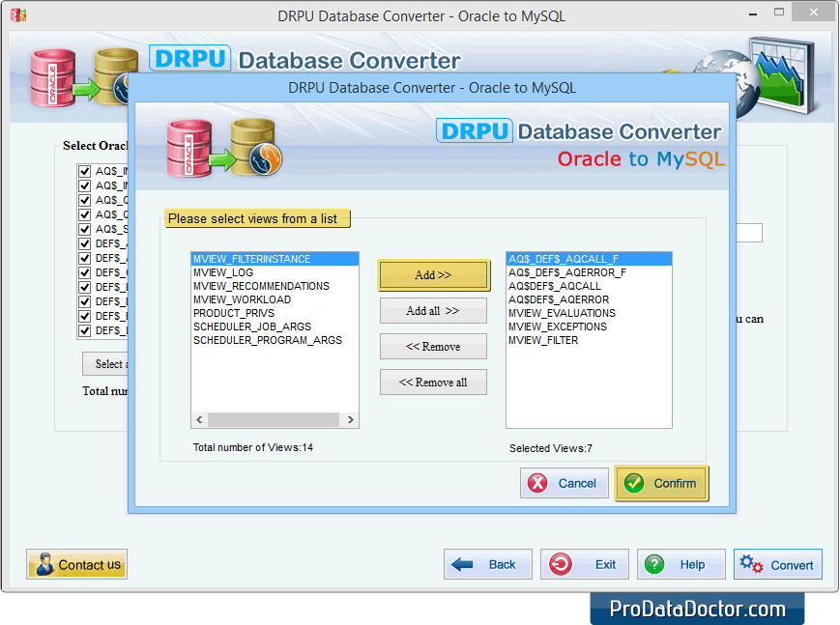Image resolution: width=840 pixels, height=625 pixels.
Task: Click the Oracle to MySQL icon in the dialog header
Action: click(x=224, y=149)
